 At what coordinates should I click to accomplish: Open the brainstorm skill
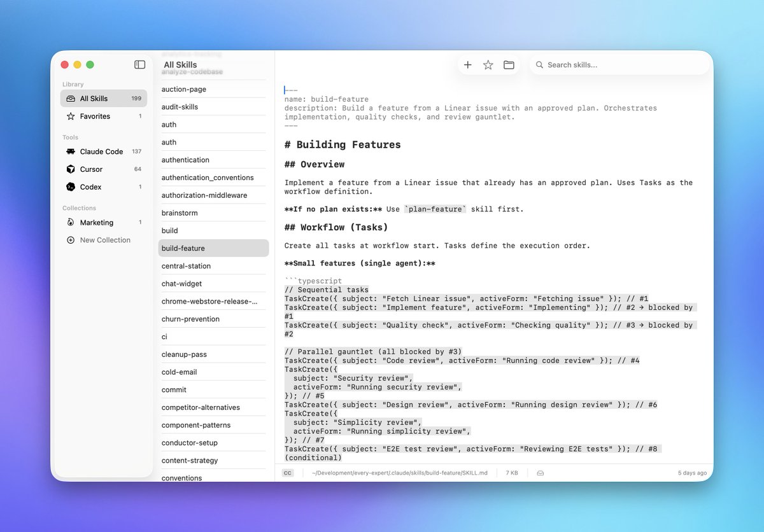pos(213,213)
